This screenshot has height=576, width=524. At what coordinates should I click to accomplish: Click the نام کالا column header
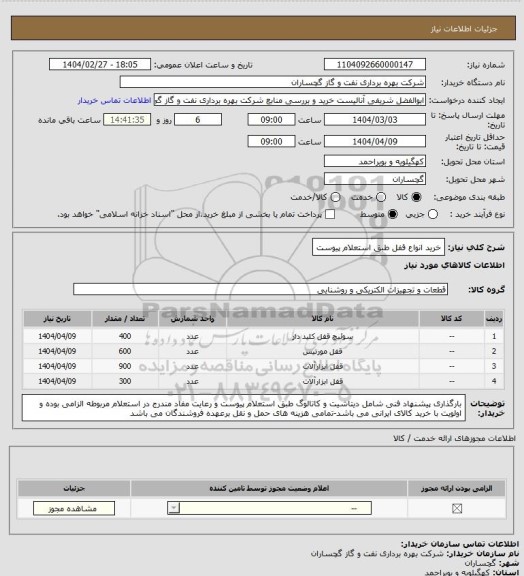(x=322, y=319)
